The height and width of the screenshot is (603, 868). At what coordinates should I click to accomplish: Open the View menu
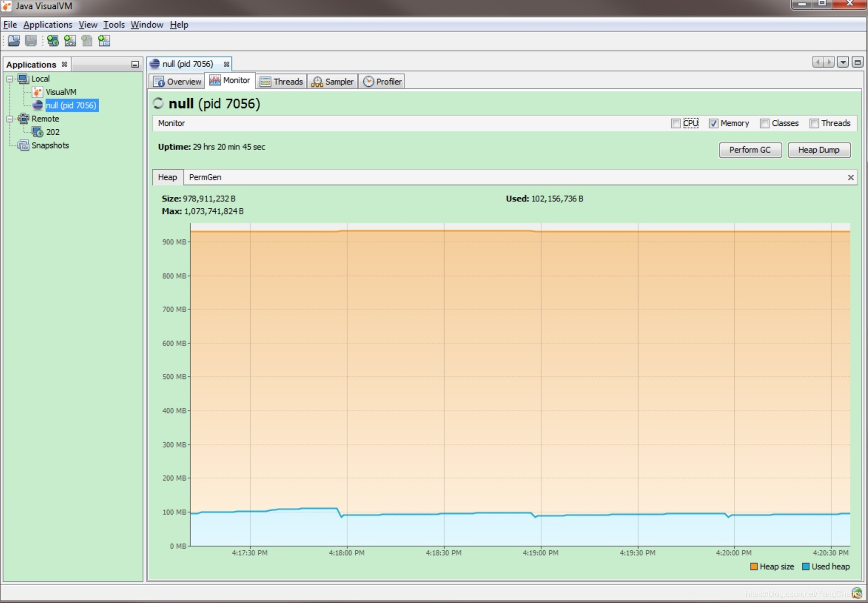point(88,25)
